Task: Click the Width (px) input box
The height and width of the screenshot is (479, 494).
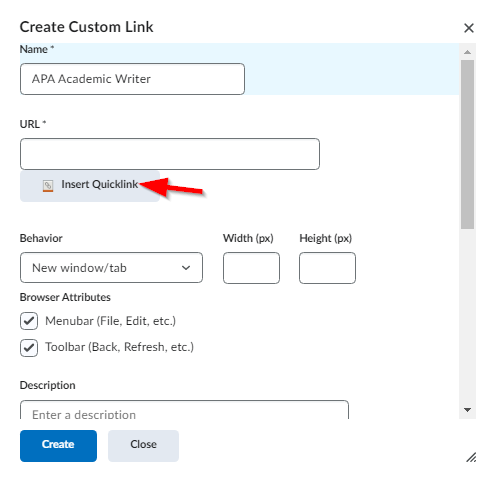Action: tap(251, 268)
